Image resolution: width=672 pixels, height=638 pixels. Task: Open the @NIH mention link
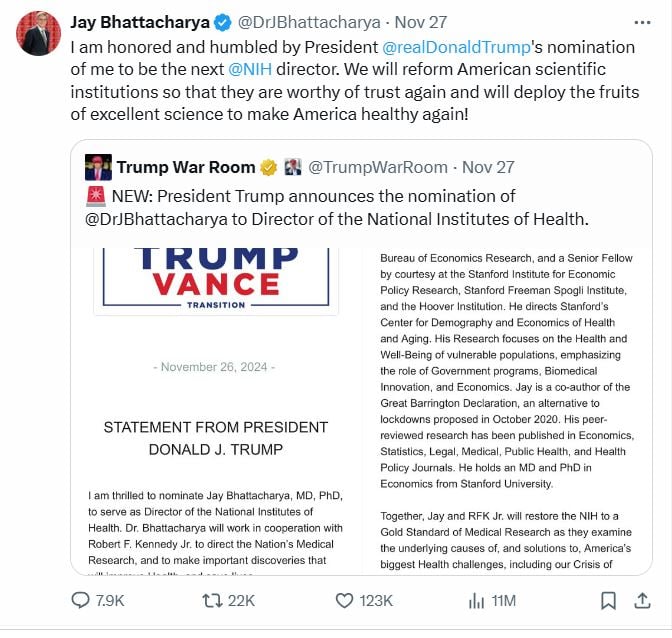coord(250,70)
